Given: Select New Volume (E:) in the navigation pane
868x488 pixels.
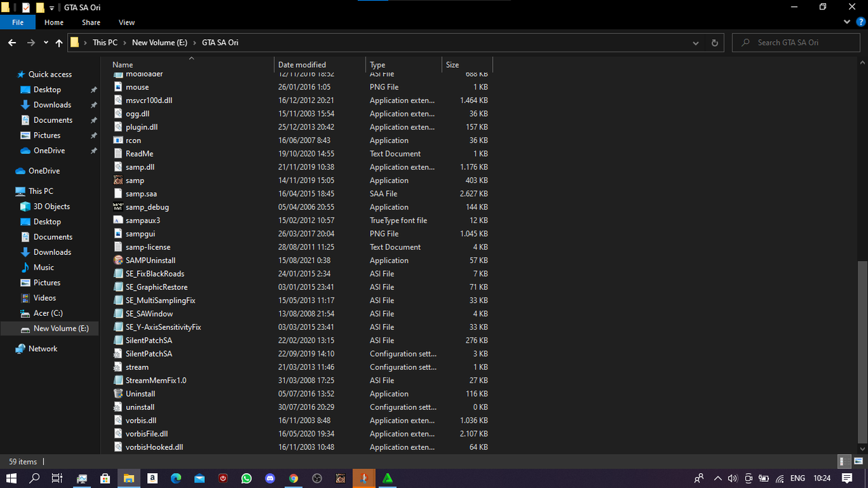Looking at the screenshot, I should (61, 329).
